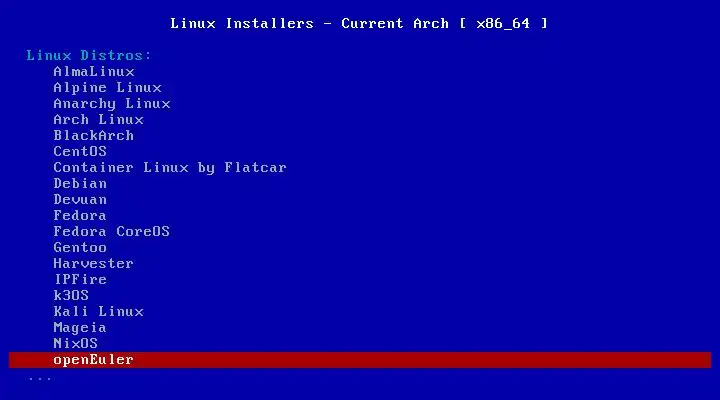Select the AlmaLinux menu entry
720x400 pixels.
pyautogui.click(x=94, y=72)
